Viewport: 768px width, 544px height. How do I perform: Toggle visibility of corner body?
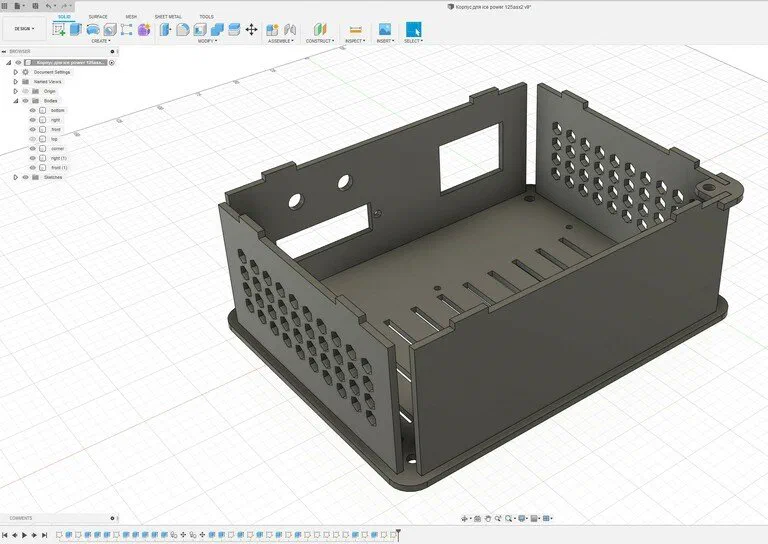tap(33, 148)
